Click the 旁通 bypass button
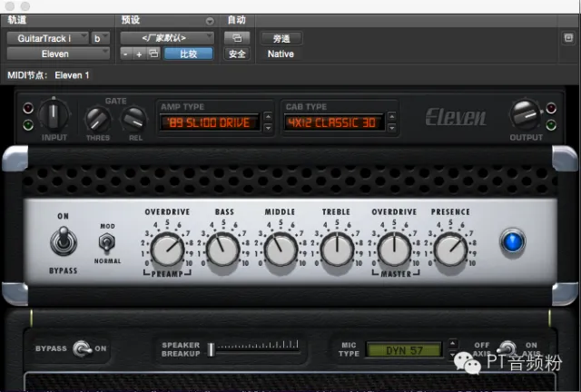This screenshot has width=581, height=392. pos(281,38)
